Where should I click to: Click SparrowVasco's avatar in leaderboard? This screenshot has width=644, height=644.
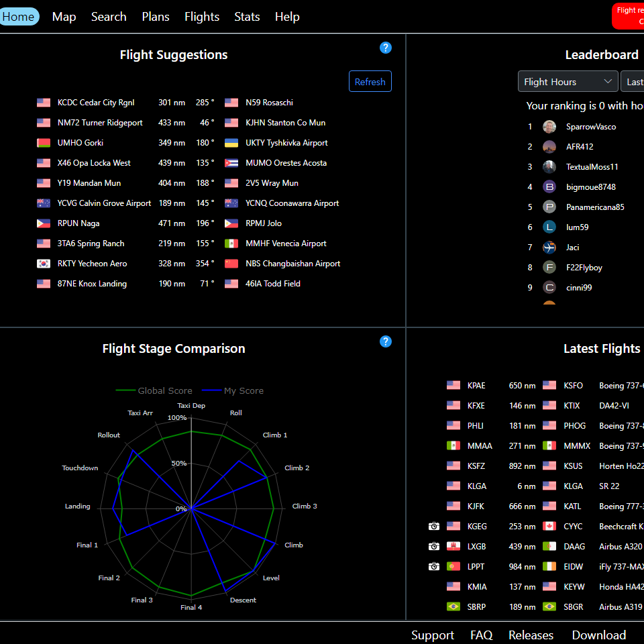pos(549,127)
